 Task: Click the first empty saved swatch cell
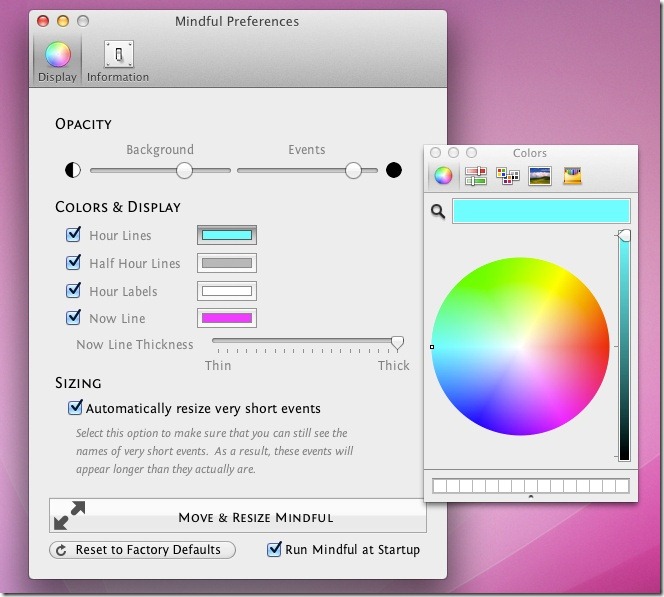[x=440, y=486]
